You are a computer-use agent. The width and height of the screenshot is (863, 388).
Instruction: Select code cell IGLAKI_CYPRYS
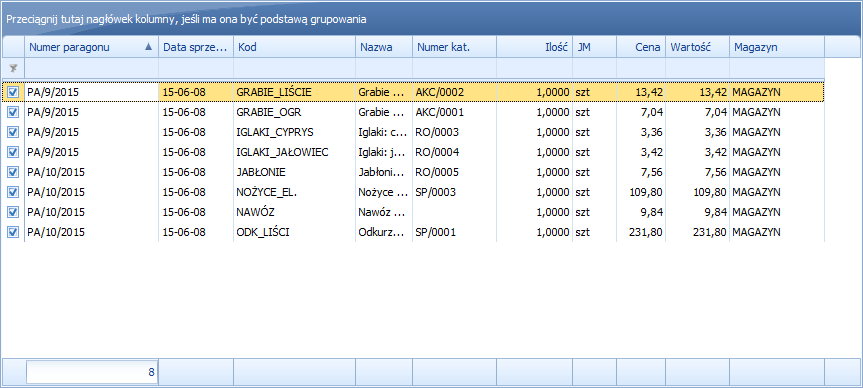point(295,132)
